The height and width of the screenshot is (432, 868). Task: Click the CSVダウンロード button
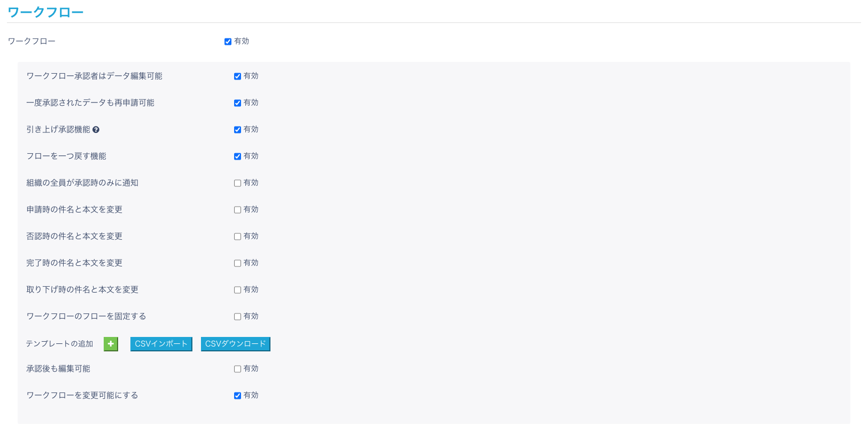tap(235, 344)
